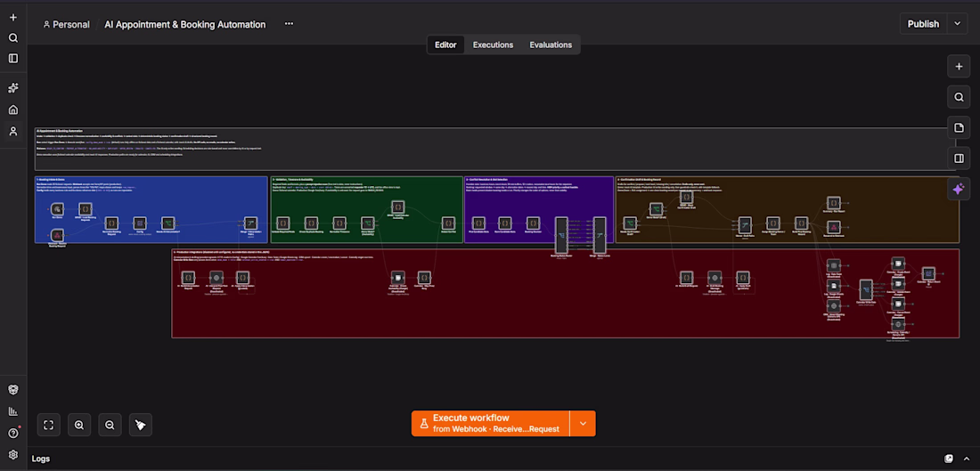Screen dimensions: 980x471
Task: Zoom out on the workflow canvas
Action: pyautogui.click(x=110, y=425)
